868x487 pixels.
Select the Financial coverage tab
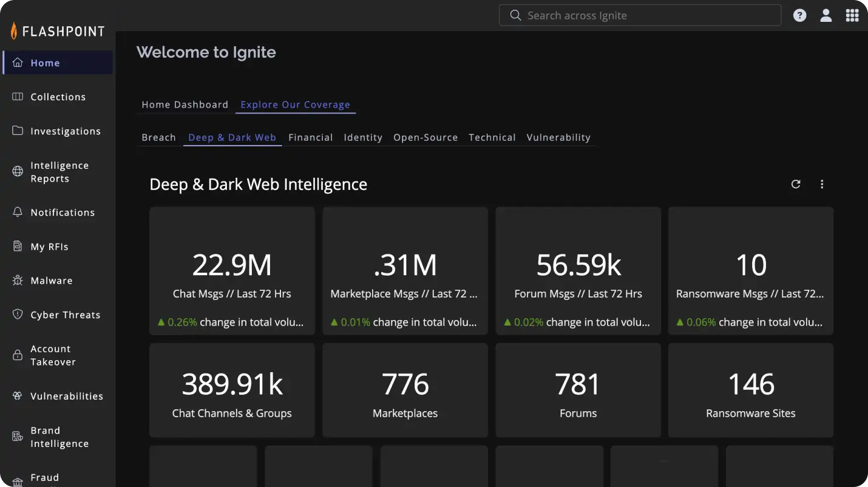310,137
